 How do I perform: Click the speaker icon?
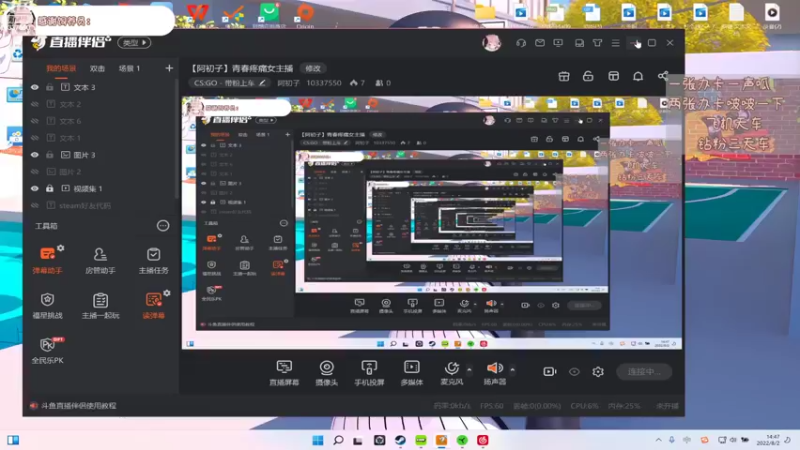click(x=494, y=368)
